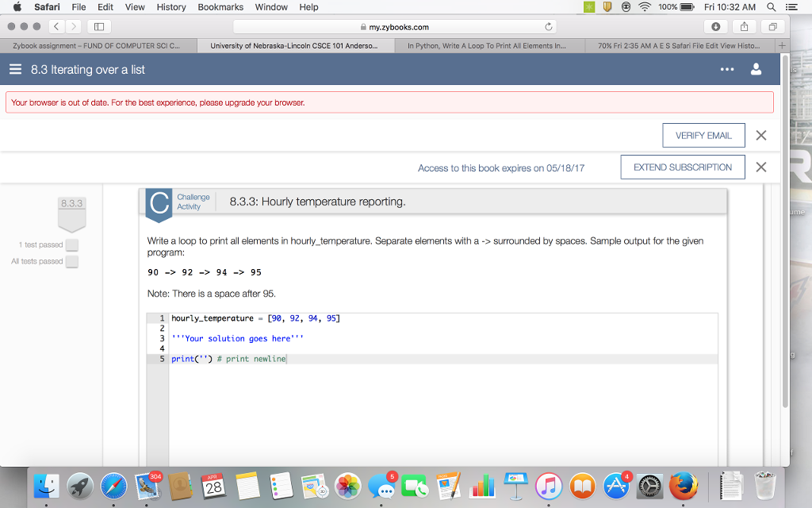The image size is (812, 508).
Task: Open Mail app with 304 badge
Action: 147,487
